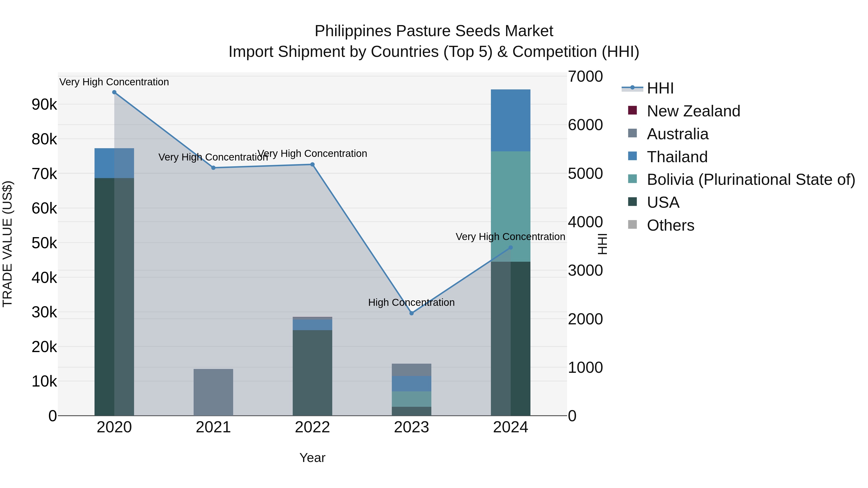Click the subtitle 'Import Shipment by Countries (Top 5)'
Viewport: 868px width, 488px height.
360,52
